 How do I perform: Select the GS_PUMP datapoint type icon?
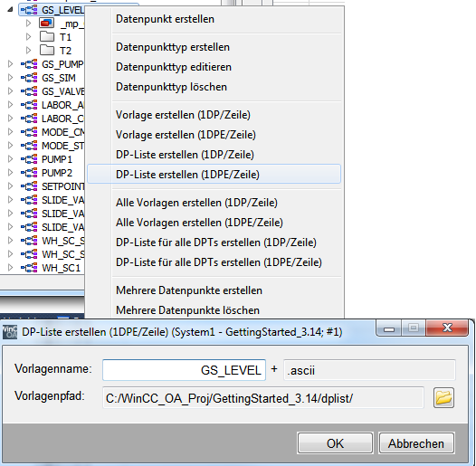[x=29, y=64]
